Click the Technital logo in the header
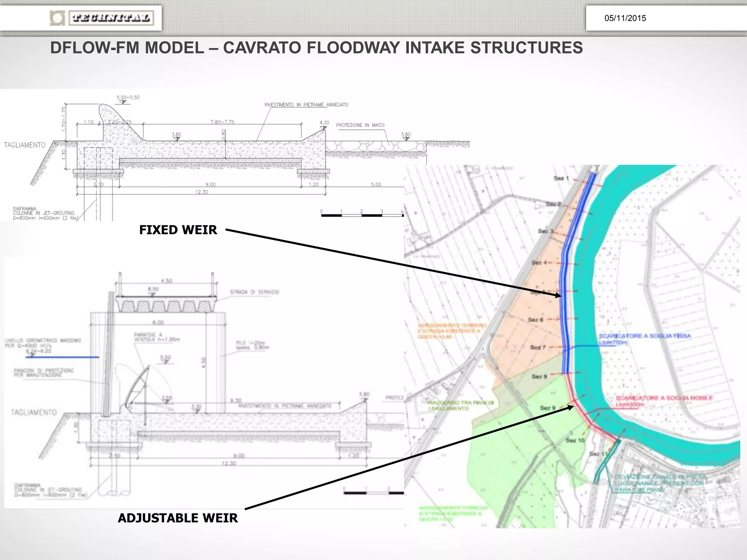This screenshot has width=747, height=560. pyautogui.click(x=102, y=18)
